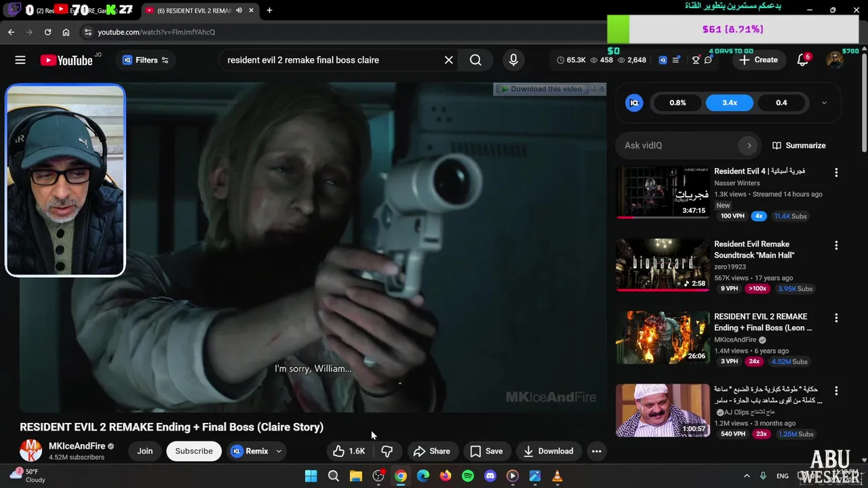Open the vidIQ list icon in stats bar
This screenshot has width=868, height=488.
click(x=676, y=60)
